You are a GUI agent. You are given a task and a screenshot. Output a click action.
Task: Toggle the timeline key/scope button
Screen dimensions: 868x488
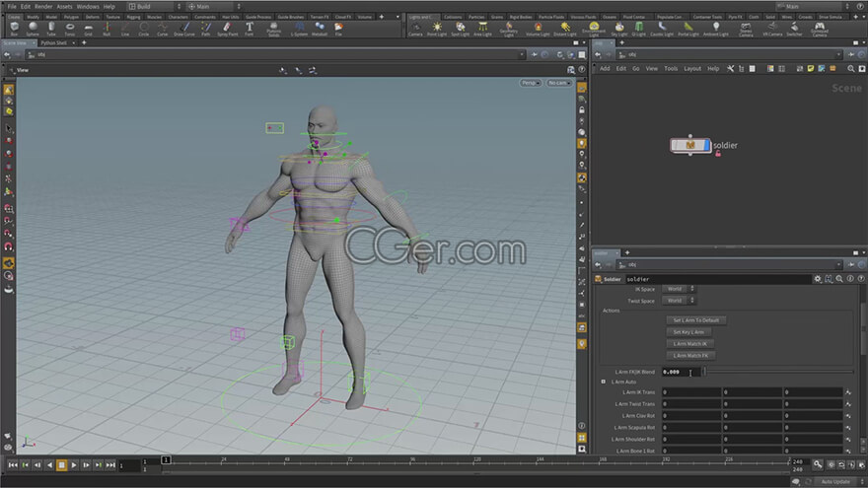click(818, 464)
